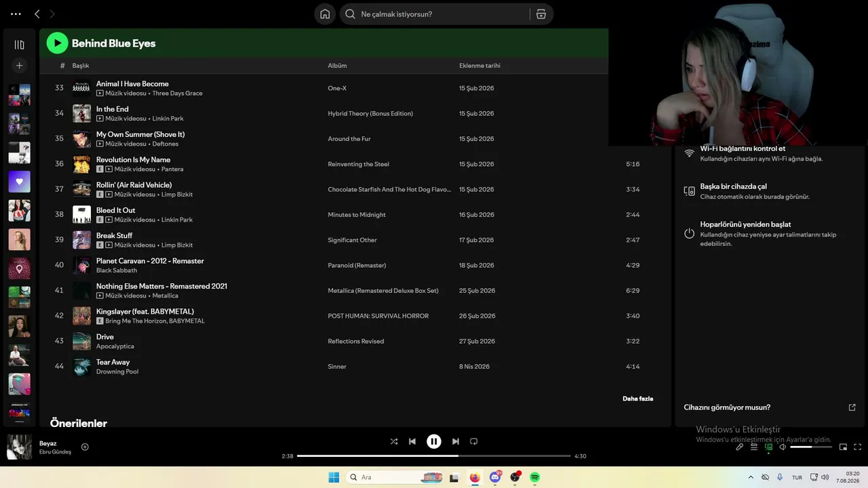Seek in the song progress bar
The image size is (868, 488).
[434, 456]
